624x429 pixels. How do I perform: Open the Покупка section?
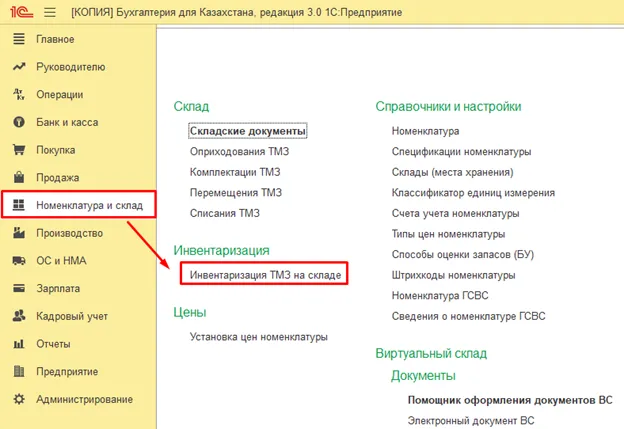coord(56,150)
